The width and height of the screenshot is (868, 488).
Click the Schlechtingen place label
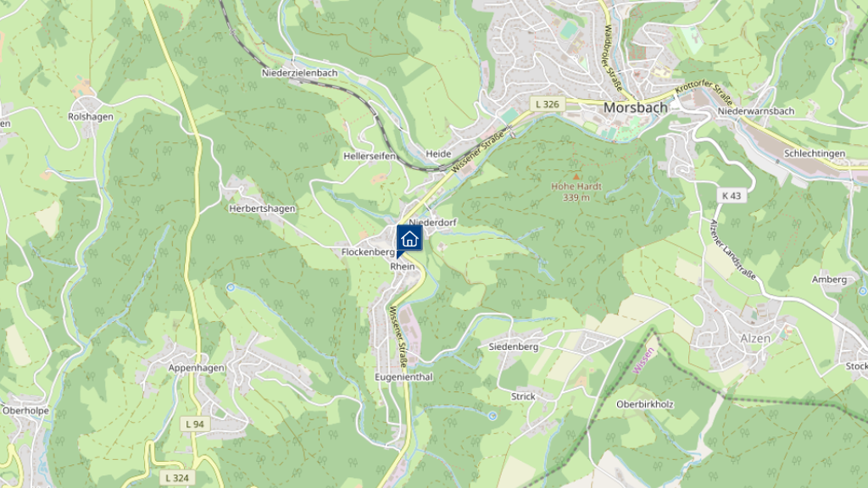[815, 153]
